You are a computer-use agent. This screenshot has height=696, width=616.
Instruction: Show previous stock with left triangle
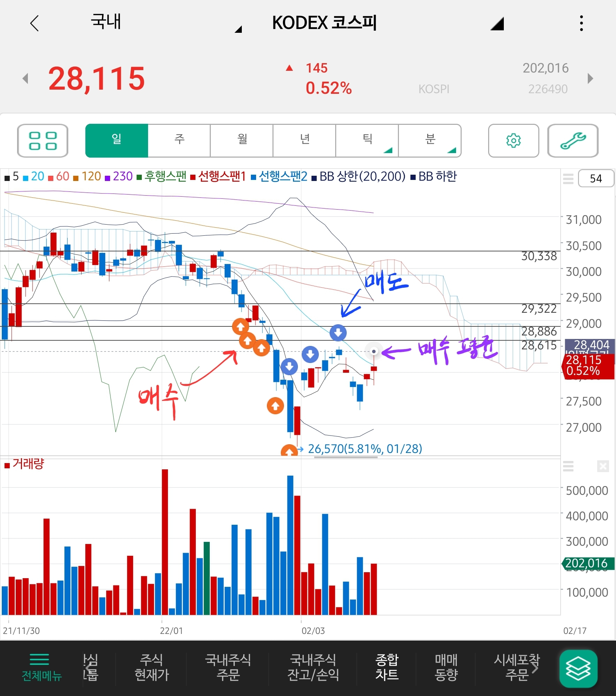click(x=25, y=78)
